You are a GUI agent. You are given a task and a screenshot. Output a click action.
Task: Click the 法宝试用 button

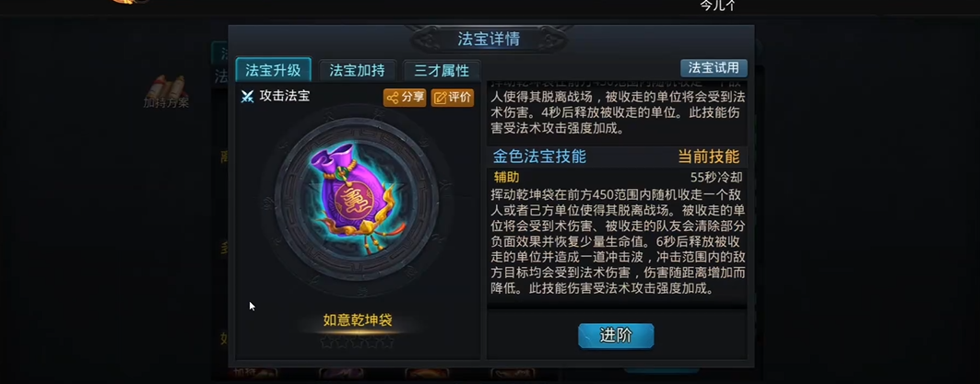coord(714,67)
